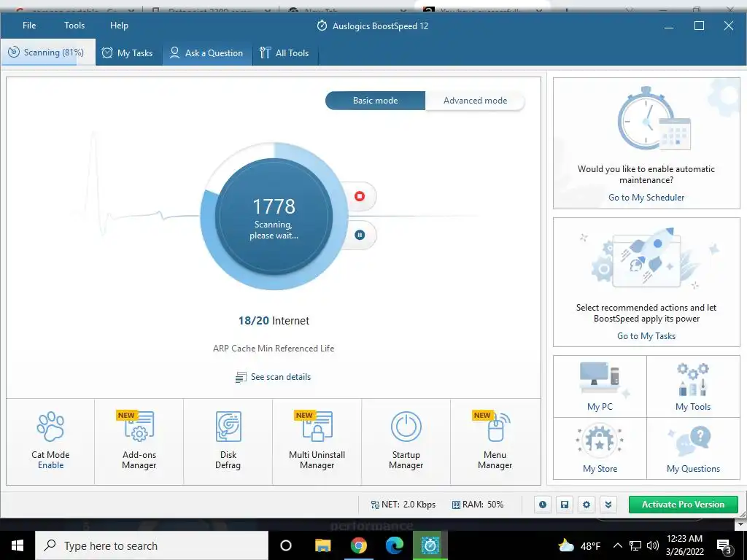Open File Explorer from taskbar
Image resolution: width=747 pixels, height=560 pixels.
pos(322,545)
